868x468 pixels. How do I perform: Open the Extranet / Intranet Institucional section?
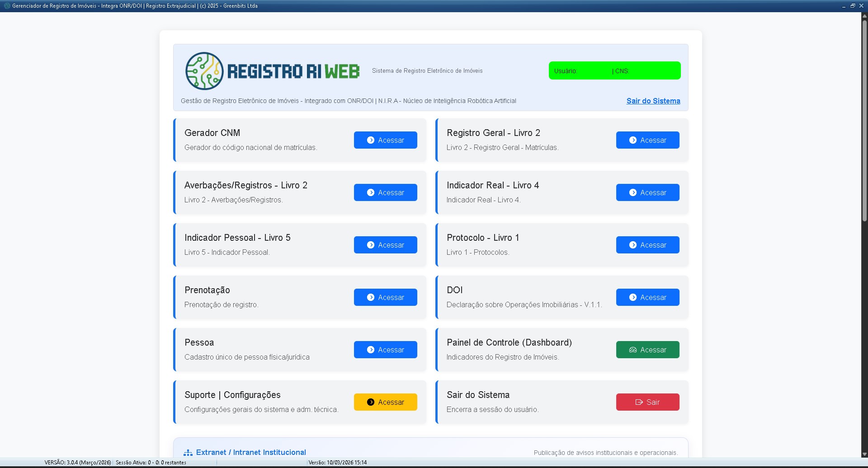pyautogui.click(x=251, y=452)
